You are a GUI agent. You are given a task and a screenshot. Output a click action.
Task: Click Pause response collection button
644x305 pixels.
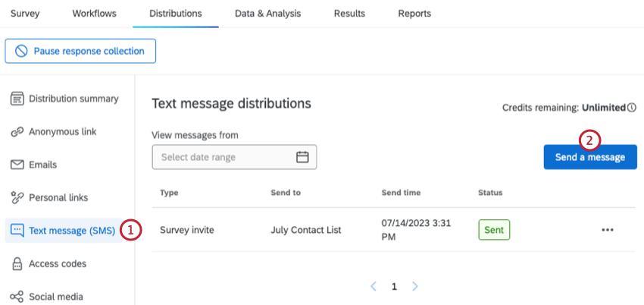[80, 51]
